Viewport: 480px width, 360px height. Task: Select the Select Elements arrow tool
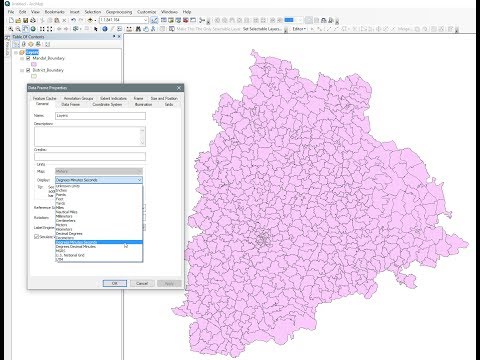96,29
